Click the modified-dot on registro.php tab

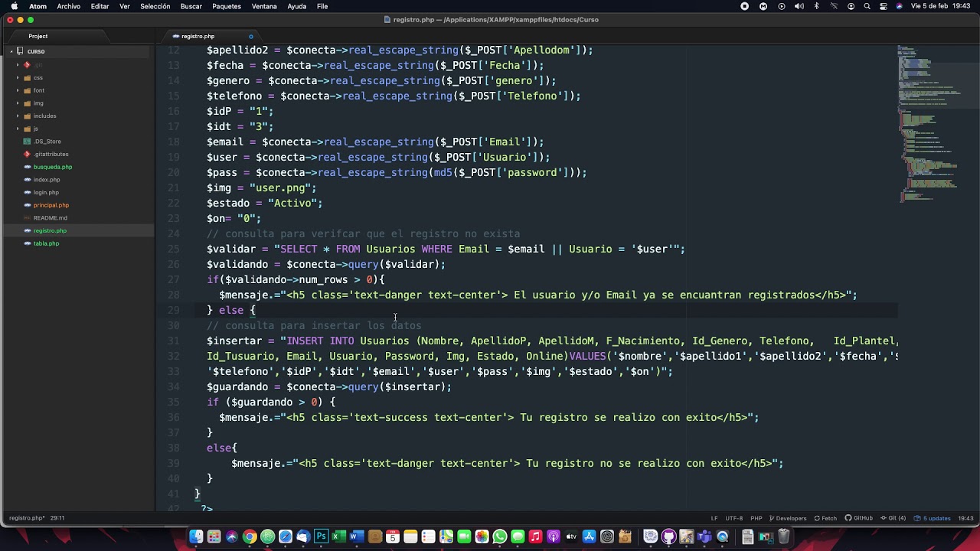[250, 36]
